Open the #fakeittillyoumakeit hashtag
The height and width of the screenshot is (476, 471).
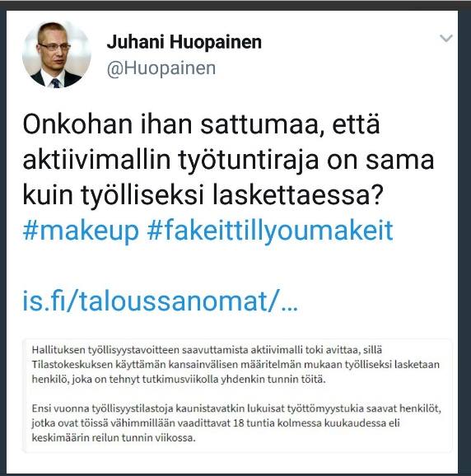click(270, 231)
